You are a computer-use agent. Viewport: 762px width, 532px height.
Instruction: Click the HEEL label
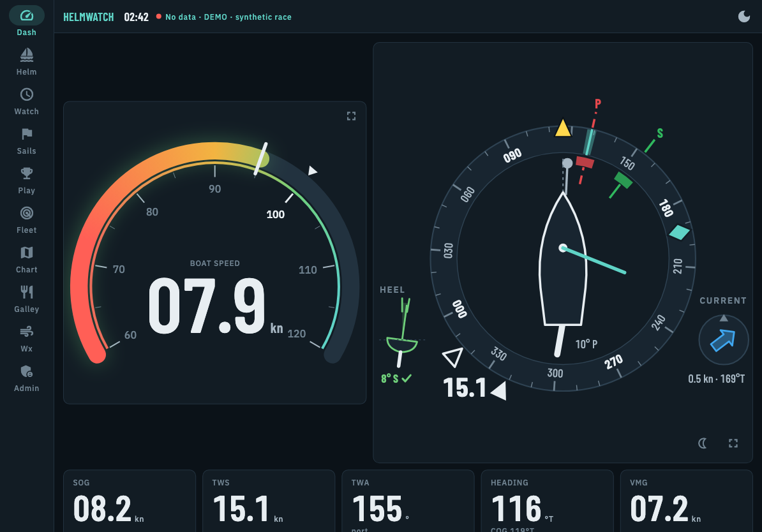[x=392, y=290]
